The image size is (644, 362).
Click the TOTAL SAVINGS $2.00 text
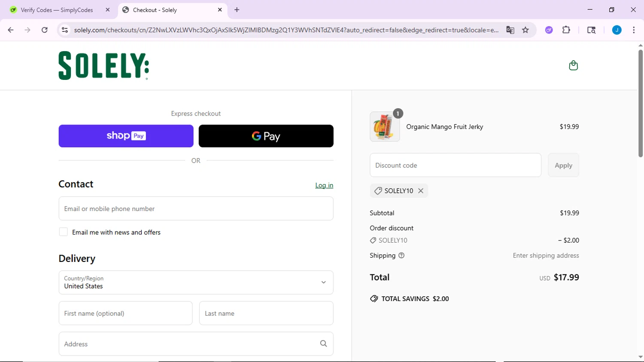[415, 299]
